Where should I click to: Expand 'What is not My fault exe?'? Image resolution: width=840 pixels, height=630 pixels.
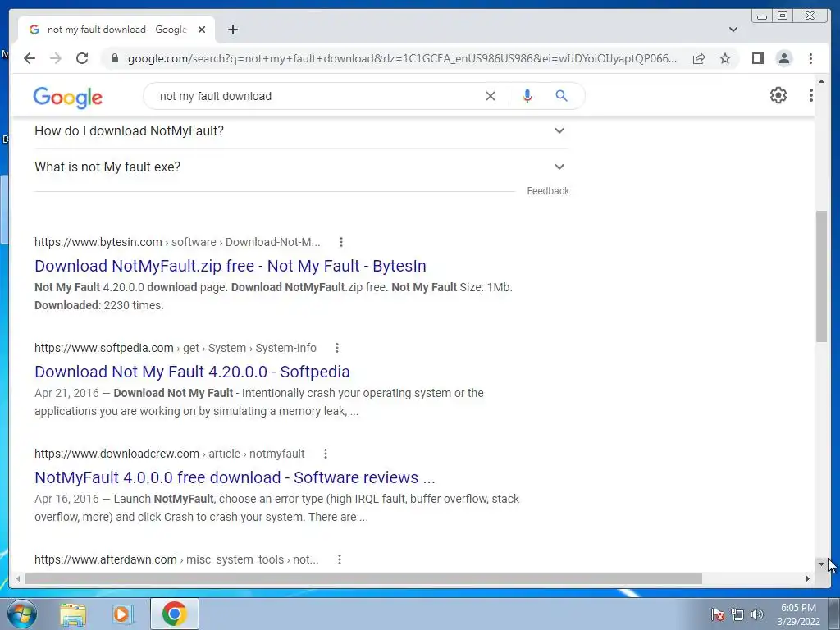pos(300,167)
